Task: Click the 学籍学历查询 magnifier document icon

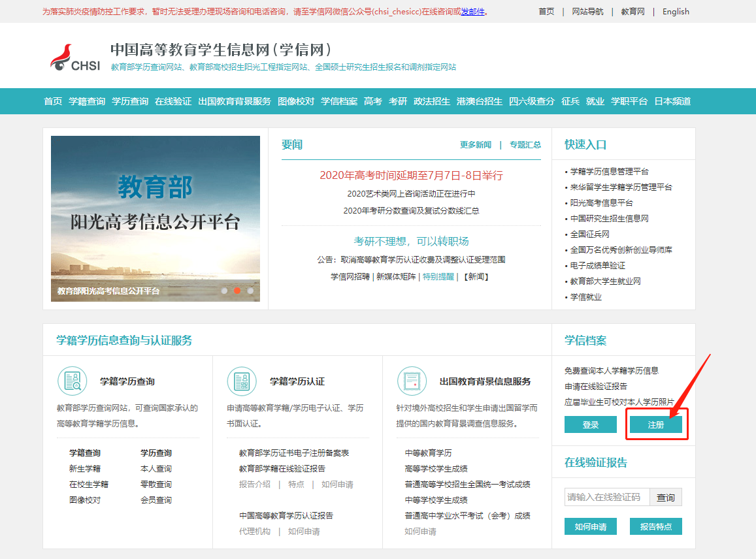Action: click(72, 381)
